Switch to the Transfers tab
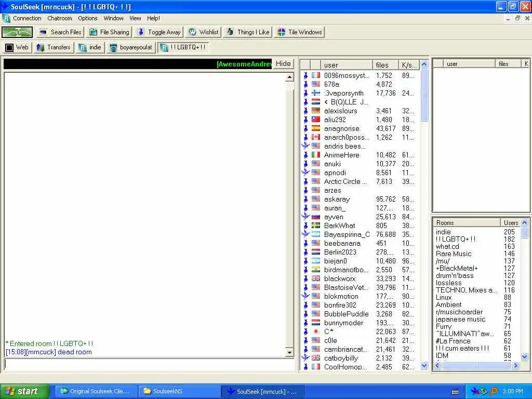The image size is (532, 399). point(54,47)
